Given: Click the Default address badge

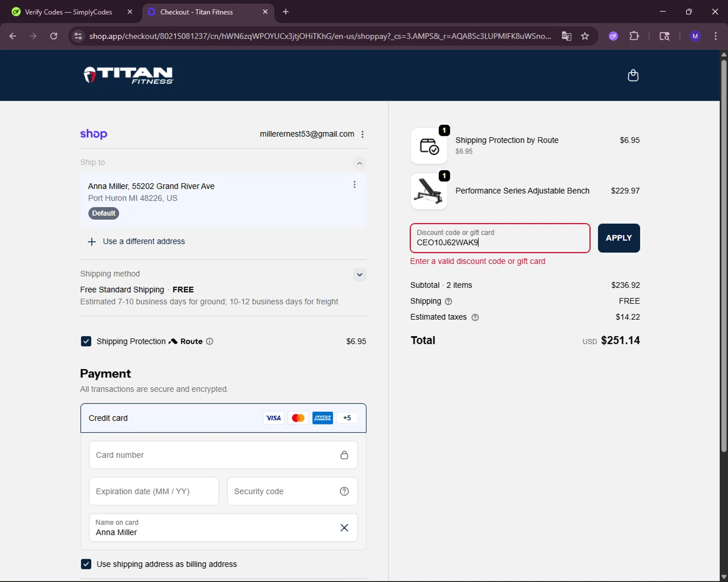Looking at the screenshot, I should [103, 213].
